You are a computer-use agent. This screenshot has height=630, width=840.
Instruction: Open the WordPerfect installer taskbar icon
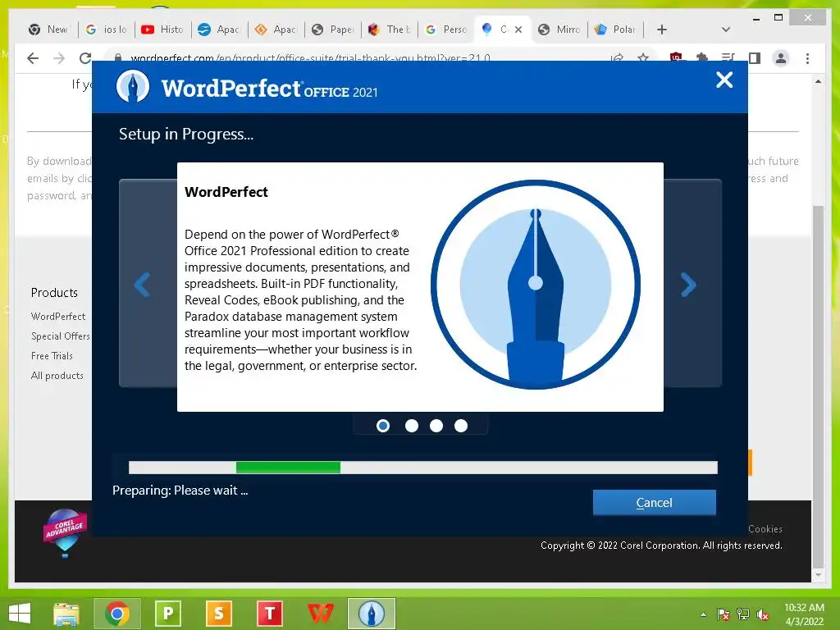click(372, 614)
